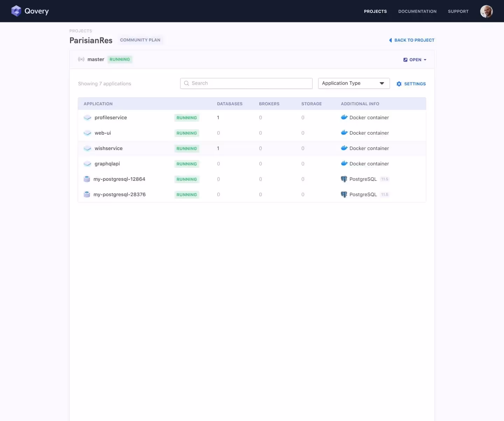Select the RUNNING badge for wishservice
504x421 pixels.
(187, 148)
